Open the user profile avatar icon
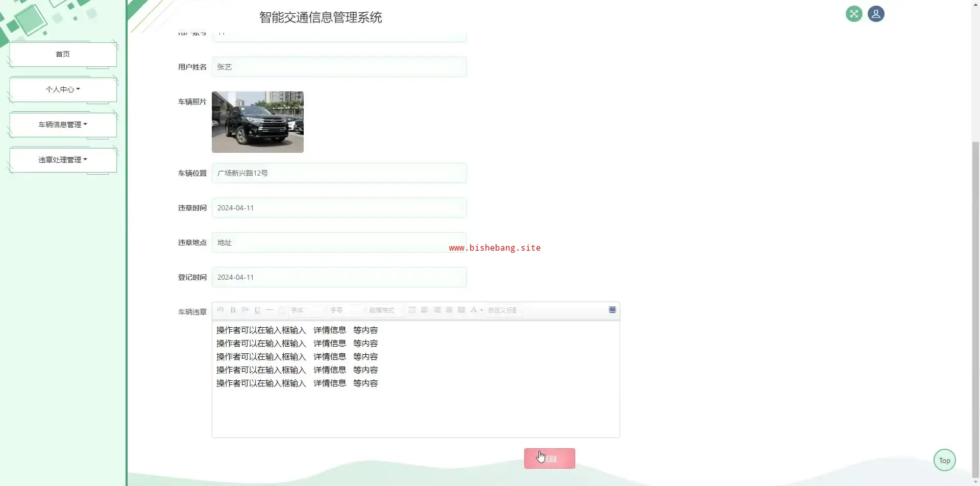The image size is (980, 486). coord(876,14)
